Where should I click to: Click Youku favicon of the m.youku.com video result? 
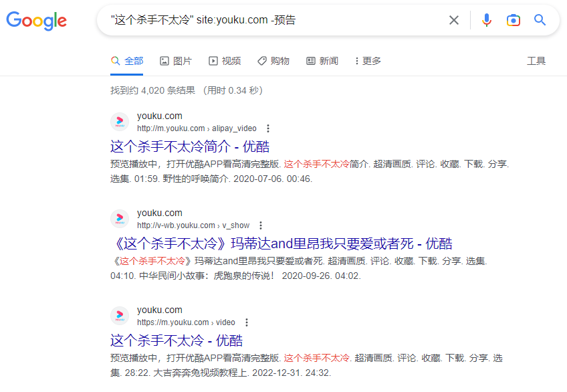click(x=120, y=316)
